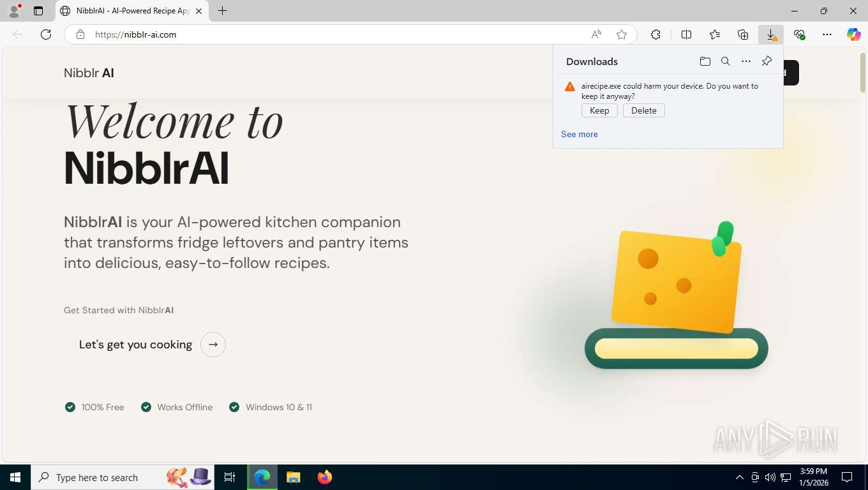Click Let's get you cooking arrow button
Image resolution: width=868 pixels, height=490 pixels.
213,345
